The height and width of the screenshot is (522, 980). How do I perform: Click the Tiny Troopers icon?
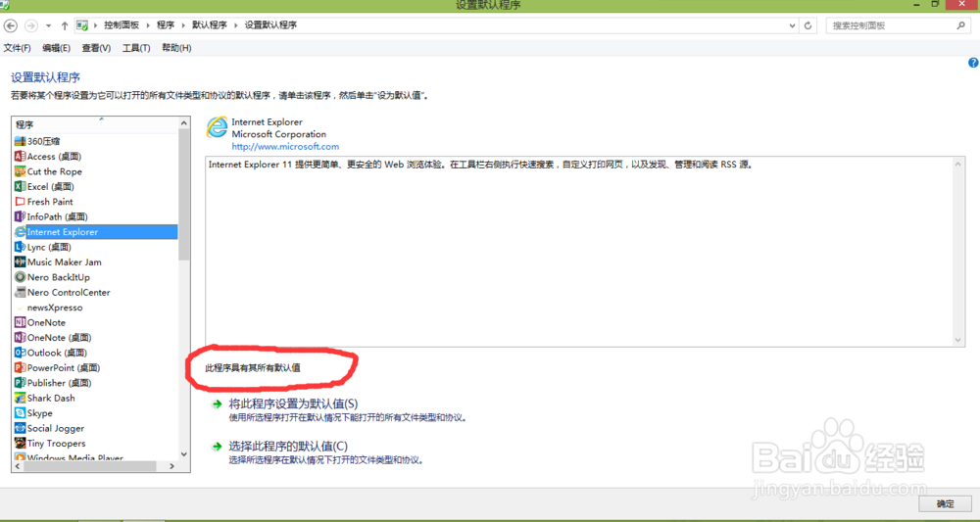pos(20,444)
